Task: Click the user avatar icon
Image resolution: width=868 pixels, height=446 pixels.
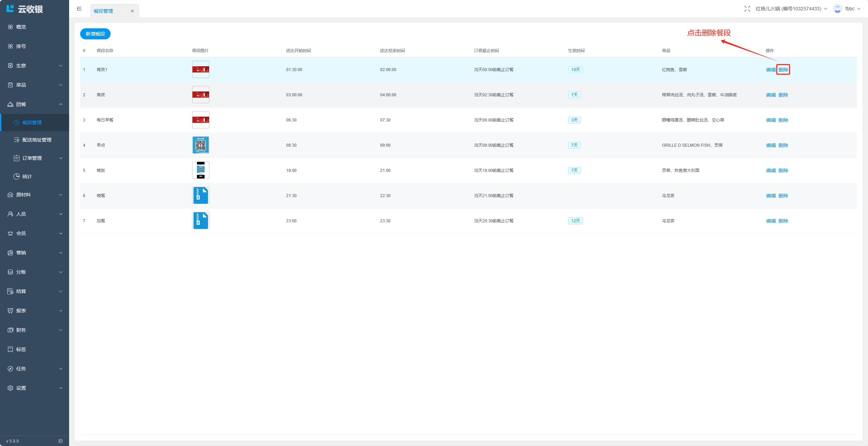Action: click(x=837, y=9)
